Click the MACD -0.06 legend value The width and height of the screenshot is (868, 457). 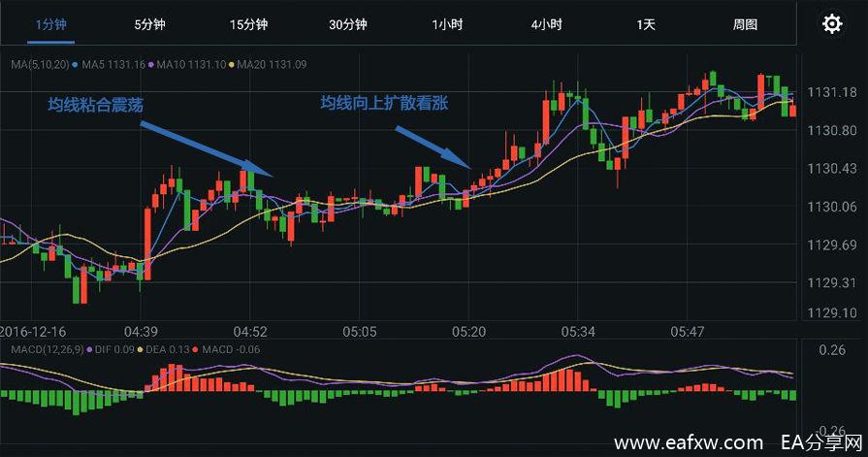tap(231, 349)
